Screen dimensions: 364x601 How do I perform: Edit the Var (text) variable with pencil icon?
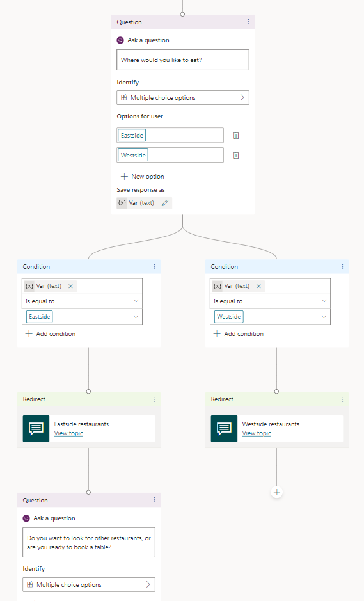165,203
